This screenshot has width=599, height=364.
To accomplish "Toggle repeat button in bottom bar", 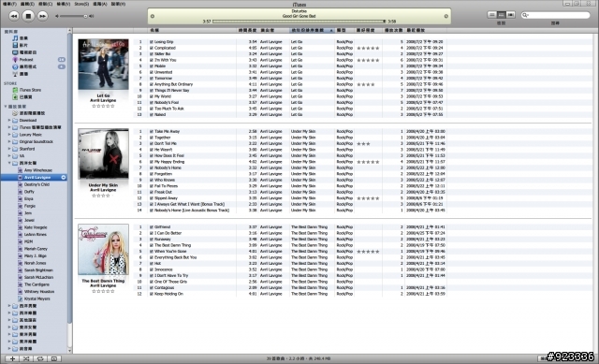I will pyautogui.click(x=39, y=358).
